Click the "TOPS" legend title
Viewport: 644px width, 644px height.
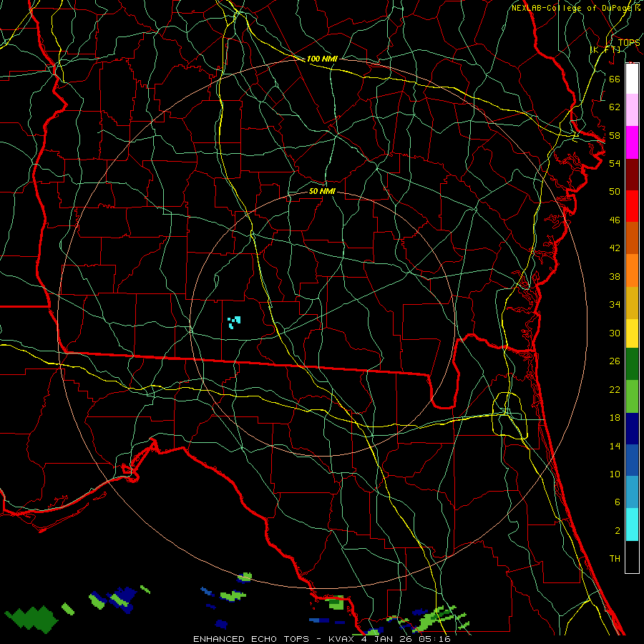[x=629, y=43]
